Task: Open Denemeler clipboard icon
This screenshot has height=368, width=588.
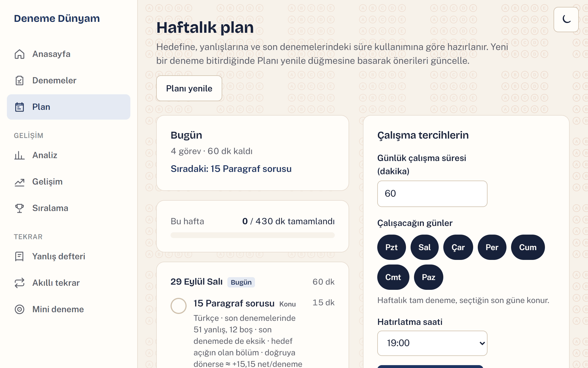Action: click(x=20, y=80)
